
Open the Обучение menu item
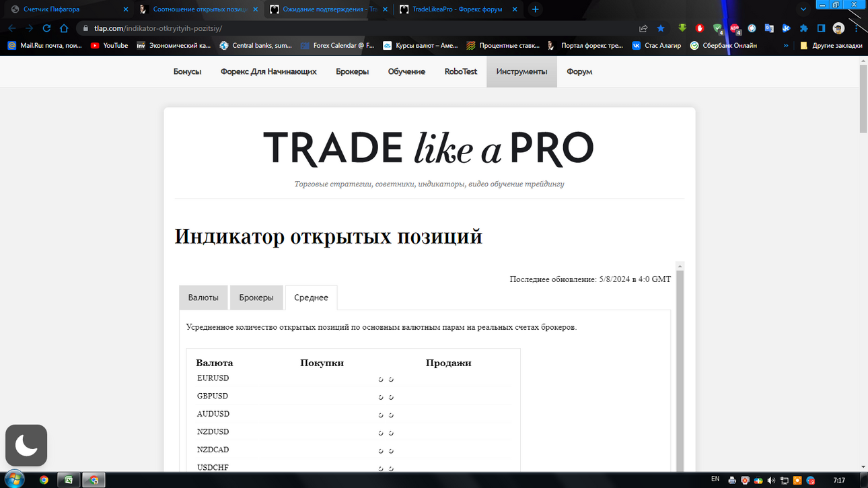pyautogui.click(x=406, y=71)
